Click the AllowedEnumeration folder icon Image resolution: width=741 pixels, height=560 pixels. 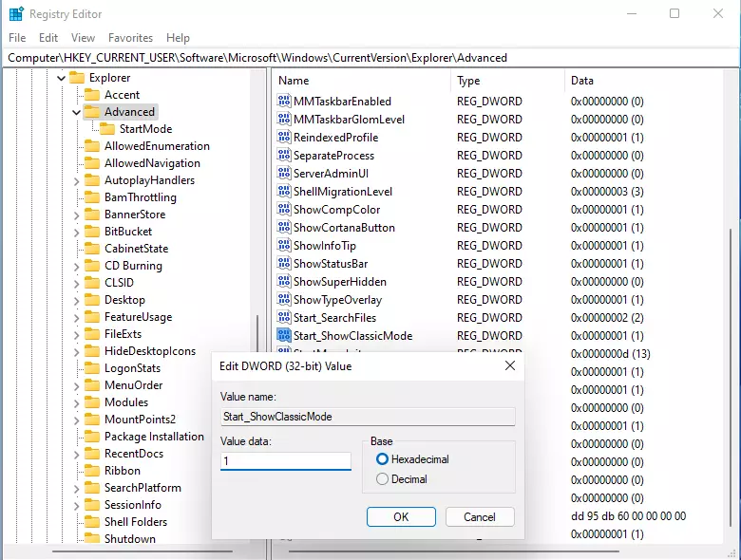tap(92, 146)
